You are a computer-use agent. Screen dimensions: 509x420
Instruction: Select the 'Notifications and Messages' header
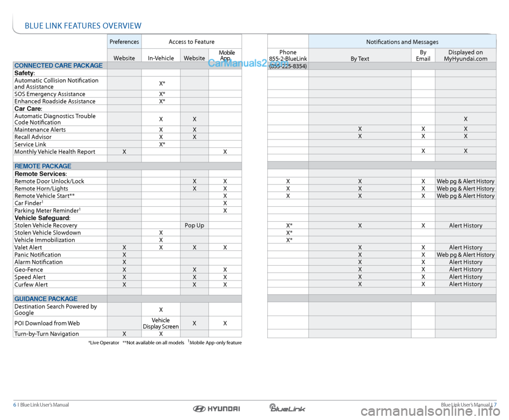(402, 42)
